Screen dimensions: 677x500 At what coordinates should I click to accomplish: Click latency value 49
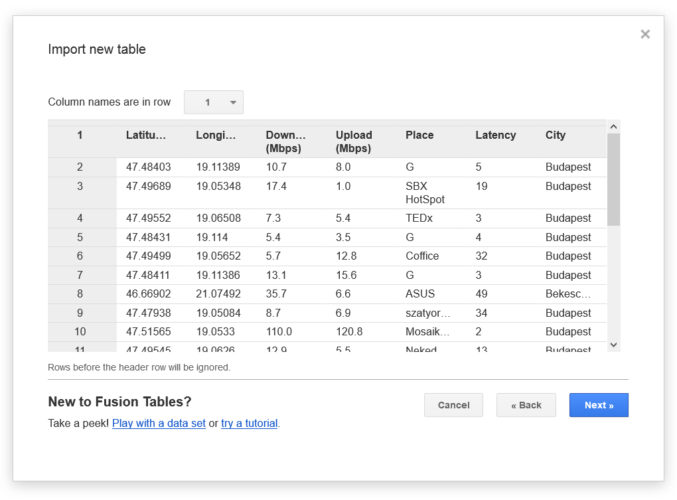point(481,294)
